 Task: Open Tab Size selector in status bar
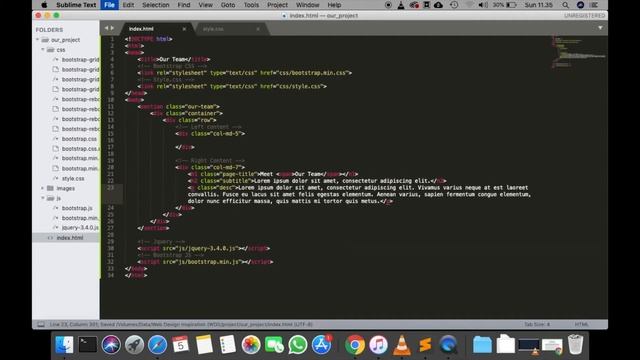tap(537, 324)
